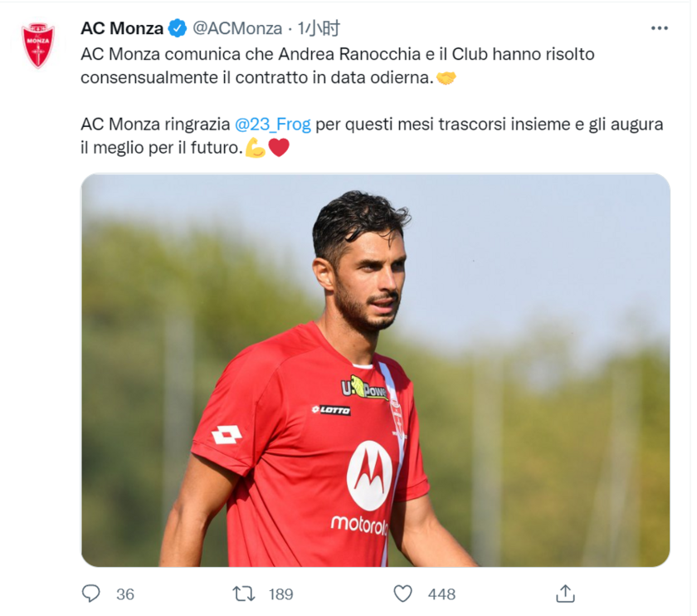The height and width of the screenshot is (616, 697).
Task: Click the 189 retweets count
Action: pyautogui.click(x=281, y=594)
